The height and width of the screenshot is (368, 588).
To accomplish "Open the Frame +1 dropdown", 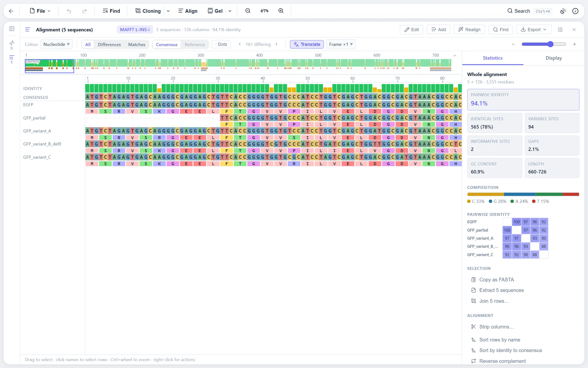I will click(x=341, y=44).
